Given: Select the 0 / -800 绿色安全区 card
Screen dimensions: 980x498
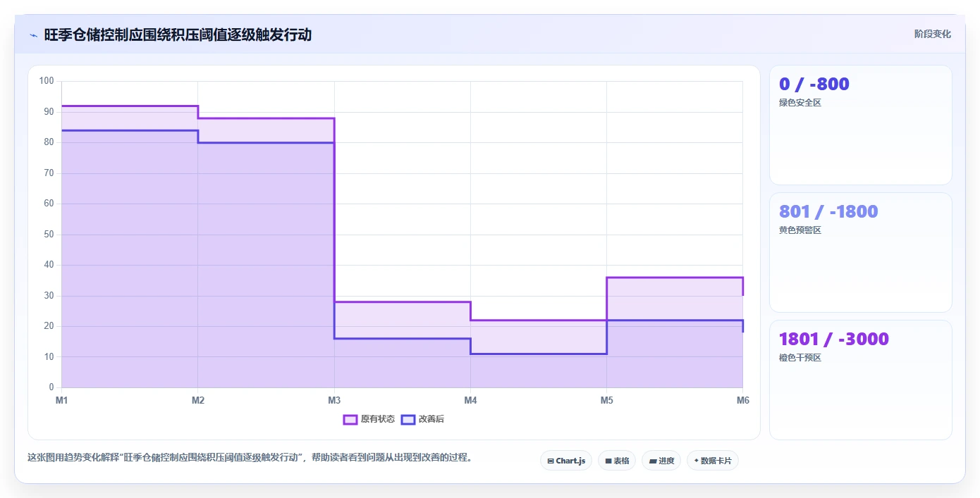Looking at the screenshot, I should click(x=861, y=125).
